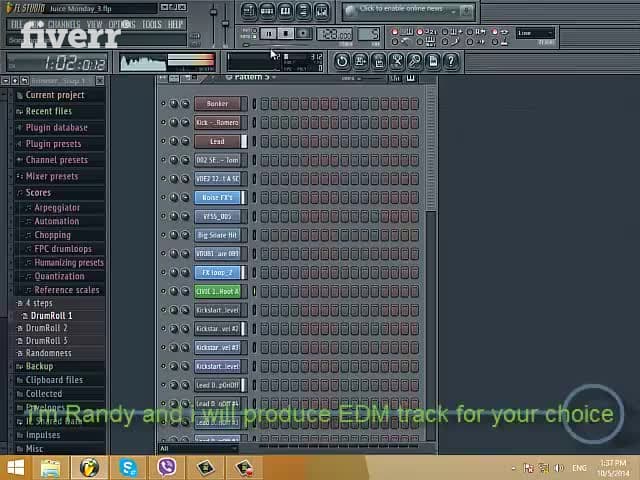Toggle typing keyboard to piano option
This screenshot has width=640, height=480.
(x=394, y=32)
